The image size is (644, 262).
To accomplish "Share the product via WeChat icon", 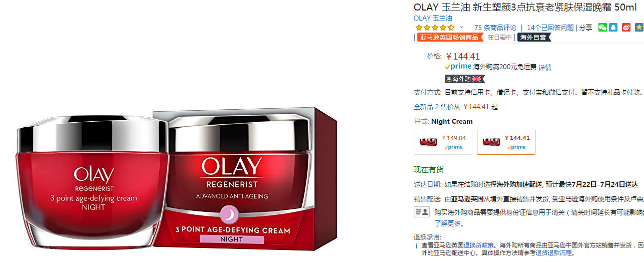I will tap(602, 28).
